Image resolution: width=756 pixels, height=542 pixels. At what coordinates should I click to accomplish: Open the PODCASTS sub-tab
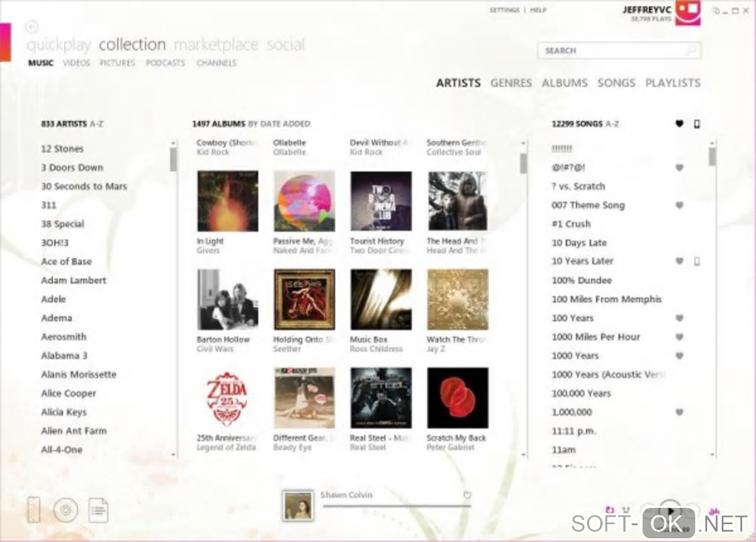(x=165, y=63)
